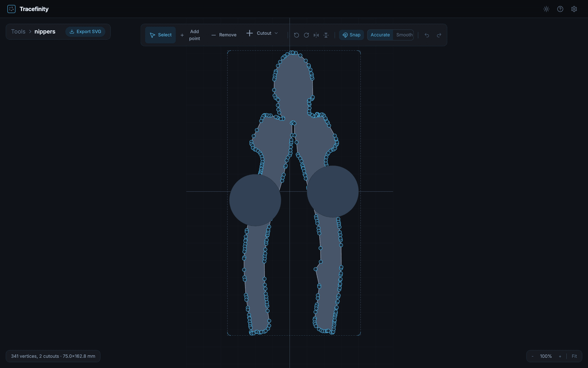Flip the shape vertically
This screenshot has width=588, height=368.
point(326,35)
